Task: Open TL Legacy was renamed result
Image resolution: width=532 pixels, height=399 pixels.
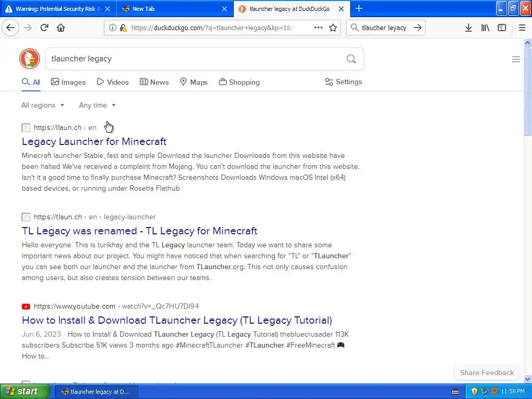Action: point(139,231)
